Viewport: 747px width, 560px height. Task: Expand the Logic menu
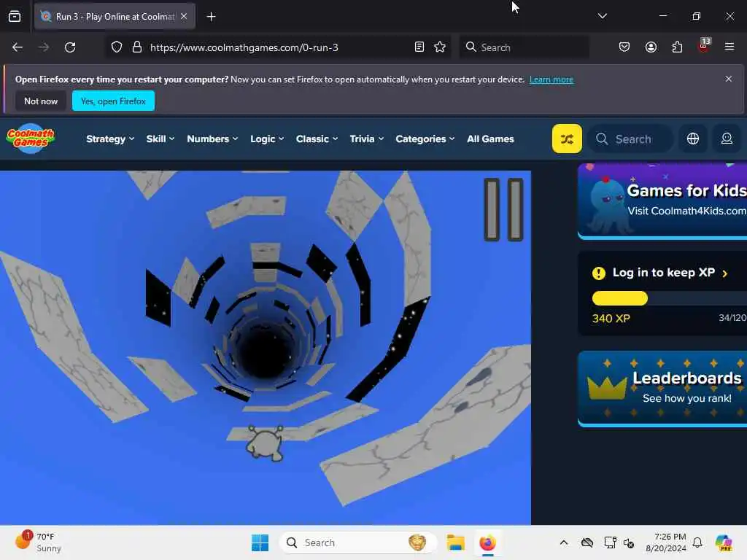pyautogui.click(x=267, y=139)
